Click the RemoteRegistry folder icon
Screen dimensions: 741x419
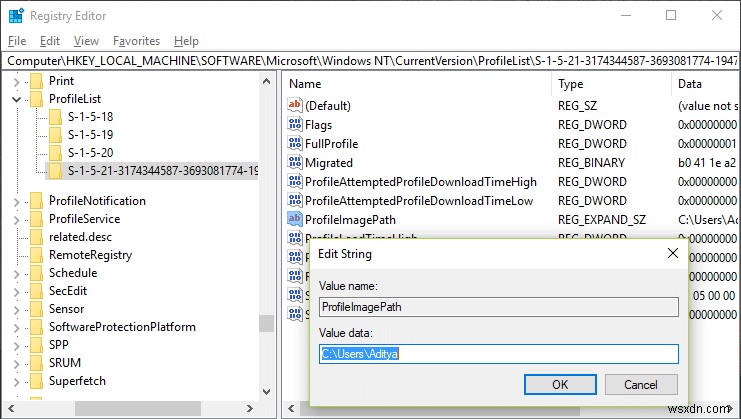tap(37, 255)
